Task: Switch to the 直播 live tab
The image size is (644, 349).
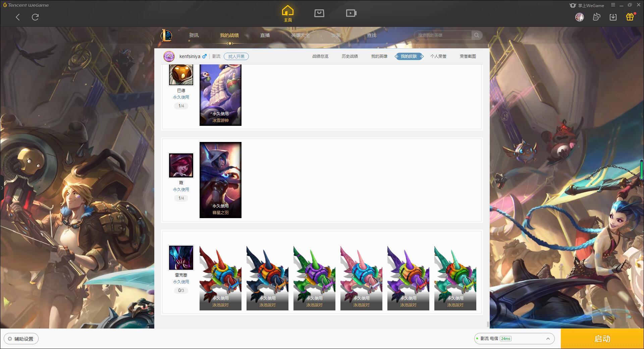Action: click(x=265, y=35)
